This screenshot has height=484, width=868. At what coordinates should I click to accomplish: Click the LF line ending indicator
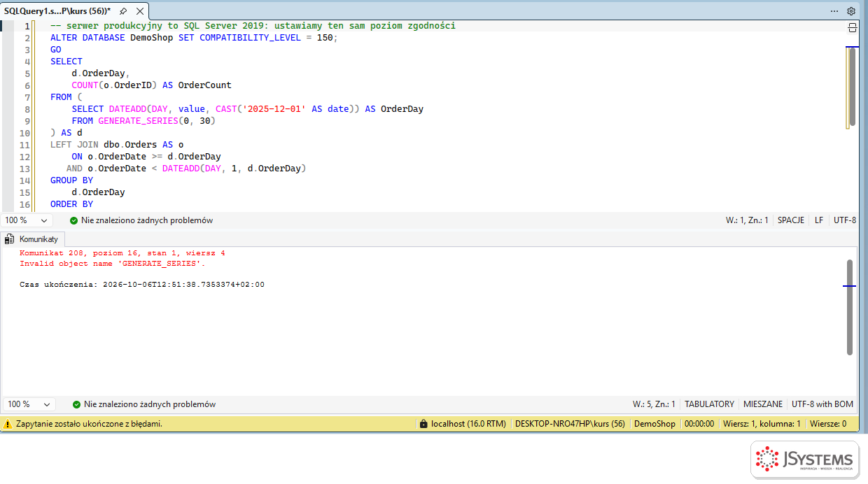click(x=819, y=220)
